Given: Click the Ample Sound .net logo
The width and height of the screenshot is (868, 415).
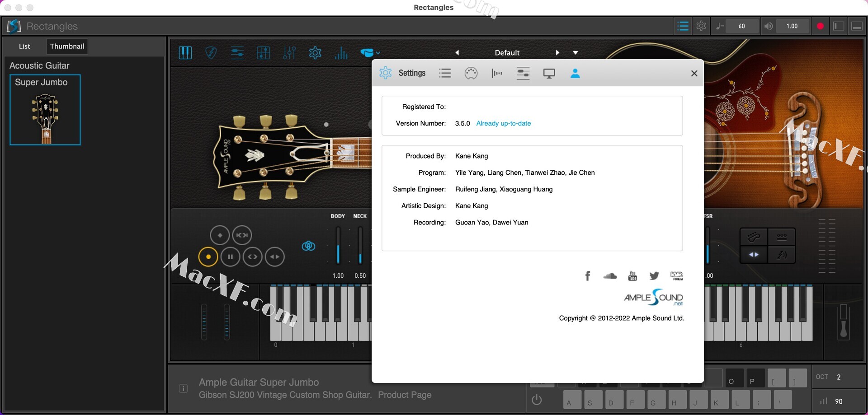Looking at the screenshot, I should pyautogui.click(x=653, y=298).
